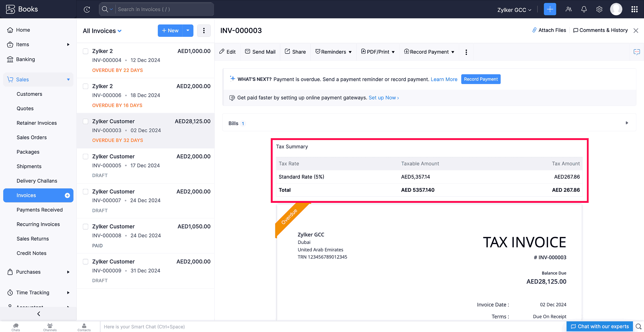Go to Banking in the sidebar
The height and width of the screenshot is (332, 644).
coord(25,59)
